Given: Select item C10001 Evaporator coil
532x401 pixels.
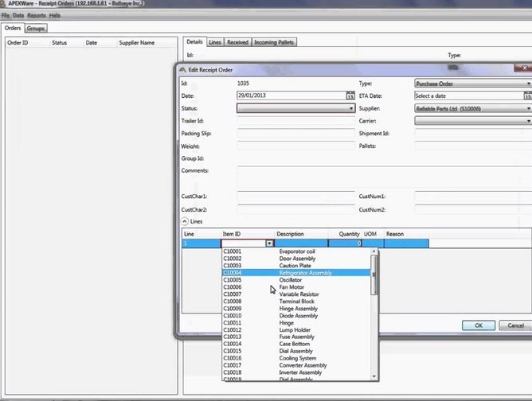Looking at the screenshot, I should 296,251.
